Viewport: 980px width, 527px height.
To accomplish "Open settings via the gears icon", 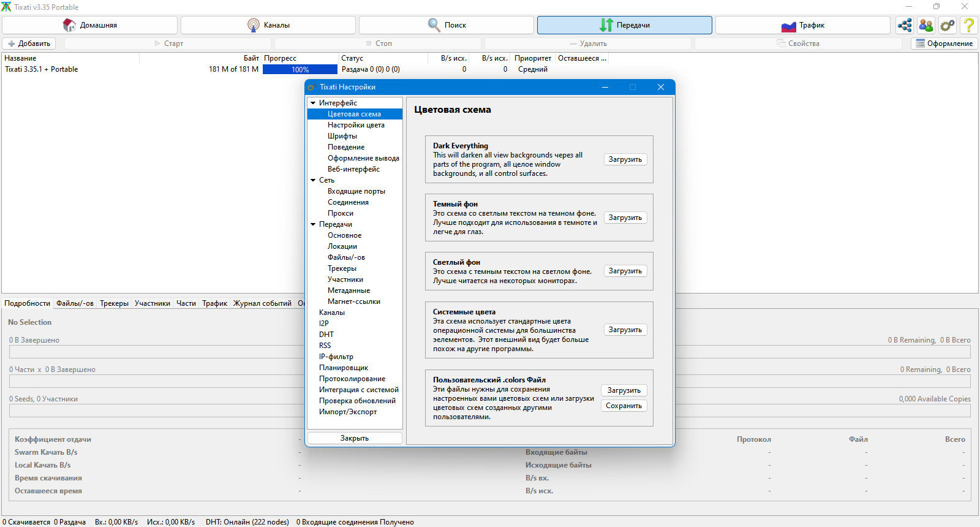I will click(948, 25).
